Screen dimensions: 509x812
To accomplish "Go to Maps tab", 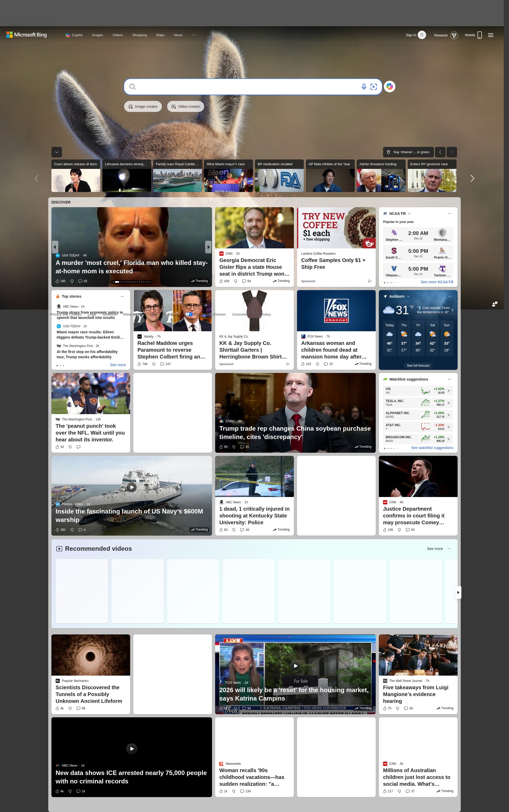I will [160, 35].
